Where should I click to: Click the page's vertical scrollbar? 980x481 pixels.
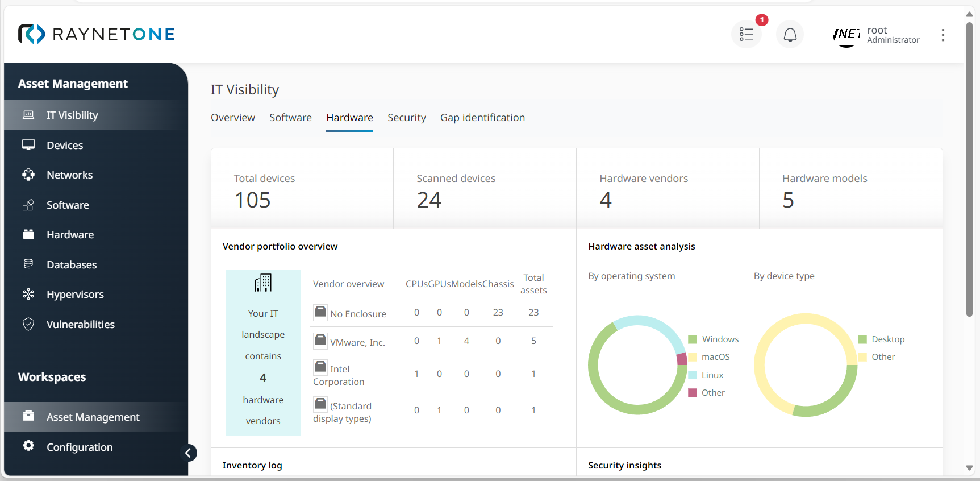(969, 171)
